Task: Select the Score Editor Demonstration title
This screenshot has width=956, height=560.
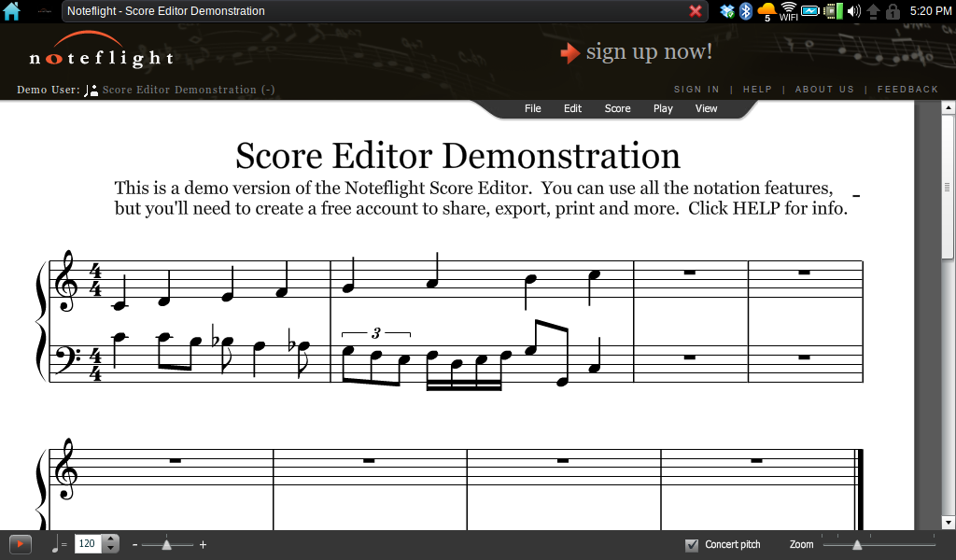Action: point(457,155)
